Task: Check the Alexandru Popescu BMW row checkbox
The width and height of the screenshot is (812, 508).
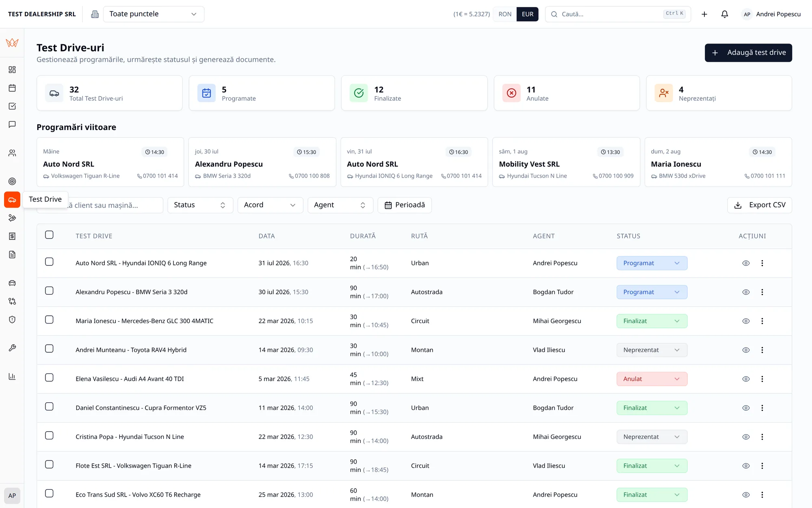Action: [x=49, y=291]
